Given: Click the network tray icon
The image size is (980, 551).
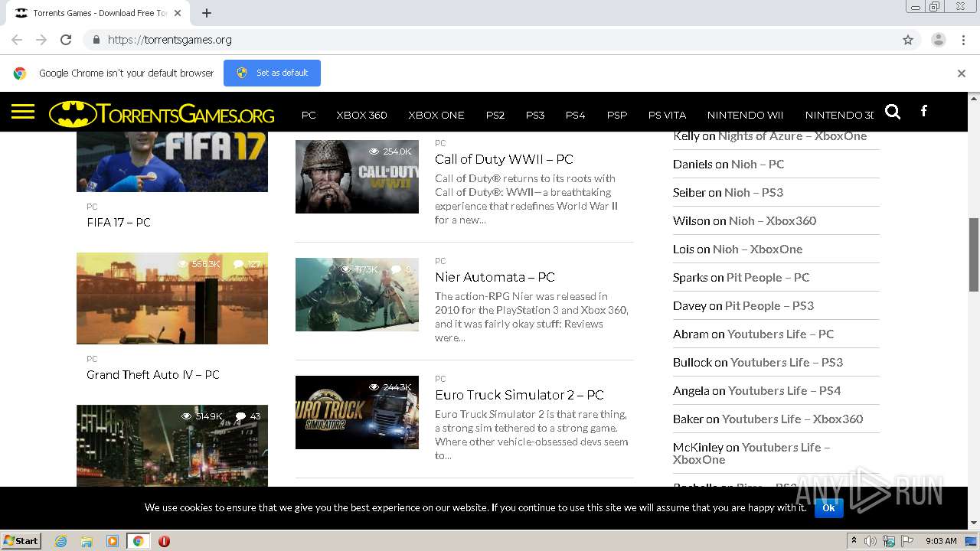Looking at the screenshot, I should 889,541.
